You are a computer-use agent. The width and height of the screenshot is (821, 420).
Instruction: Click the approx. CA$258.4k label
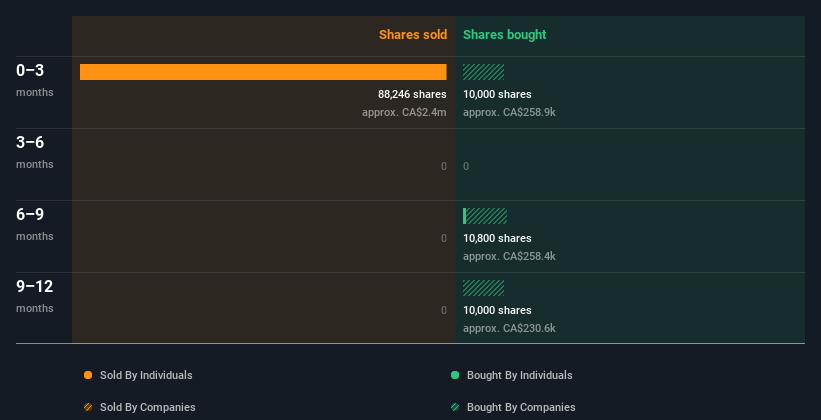point(509,257)
